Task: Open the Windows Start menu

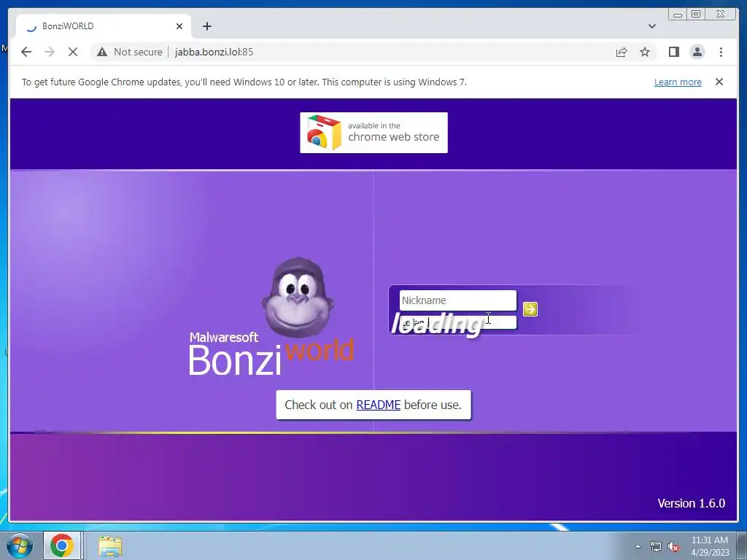Action: [x=20, y=545]
